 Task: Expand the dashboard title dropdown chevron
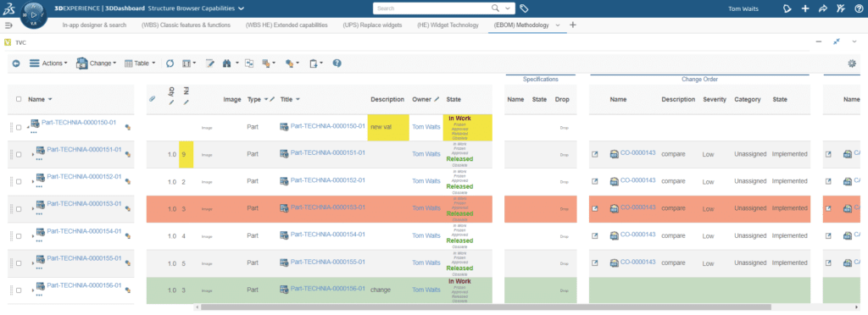[241, 8]
